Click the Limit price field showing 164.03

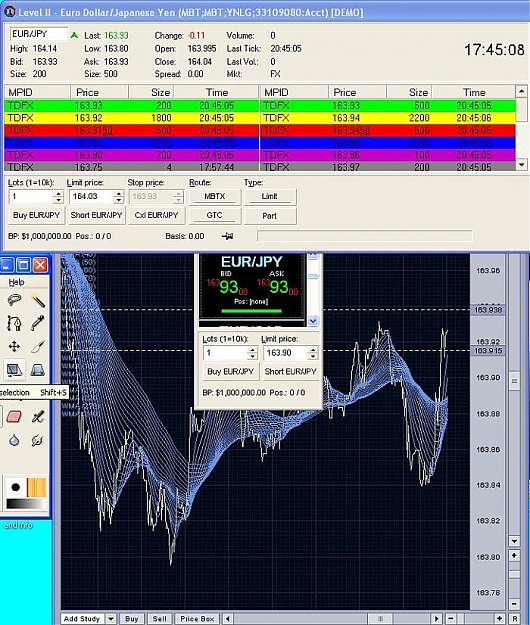pos(91,197)
